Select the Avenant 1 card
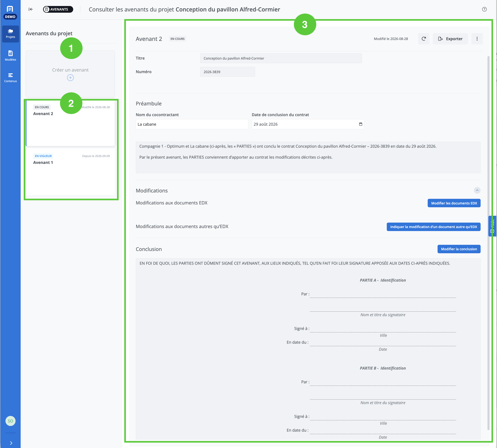This screenshot has height=448, width=497. pyautogui.click(x=70, y=172)
